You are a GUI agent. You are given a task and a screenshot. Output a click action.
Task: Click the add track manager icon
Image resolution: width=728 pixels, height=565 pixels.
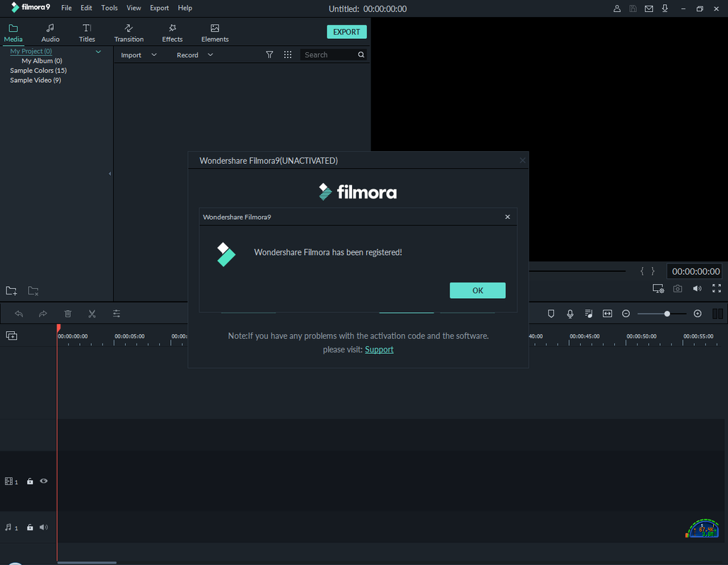(11, 335)
